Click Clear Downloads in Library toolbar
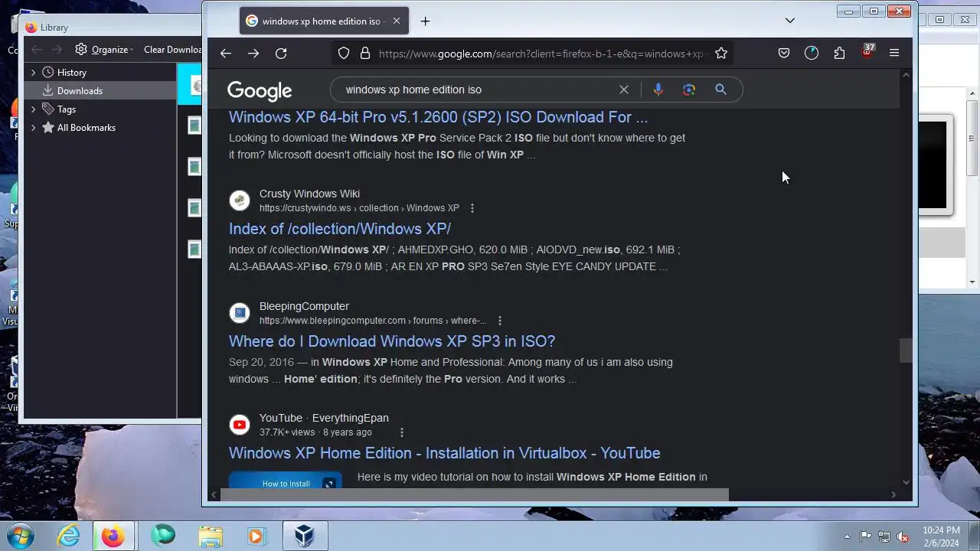Screen dimensions: 980x551 [x=173, y=50]
